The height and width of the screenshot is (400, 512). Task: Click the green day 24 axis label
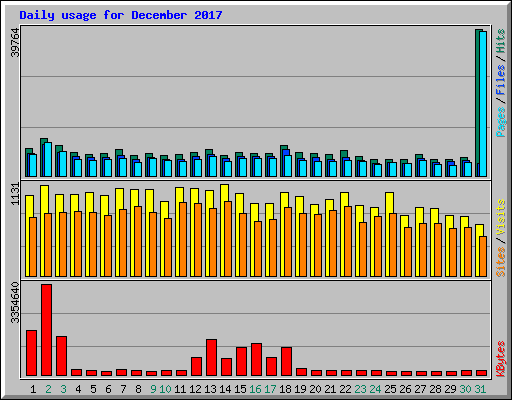[375, 389]
